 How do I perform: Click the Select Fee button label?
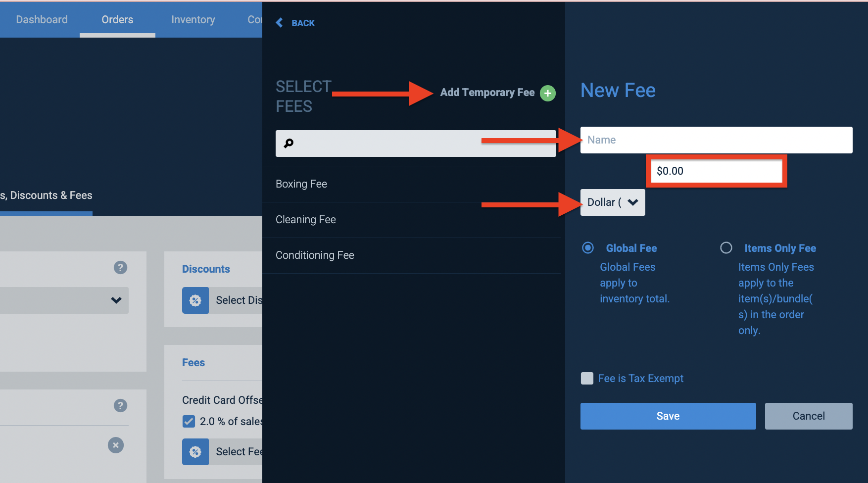pyautogui.click(x=239, y=452)
